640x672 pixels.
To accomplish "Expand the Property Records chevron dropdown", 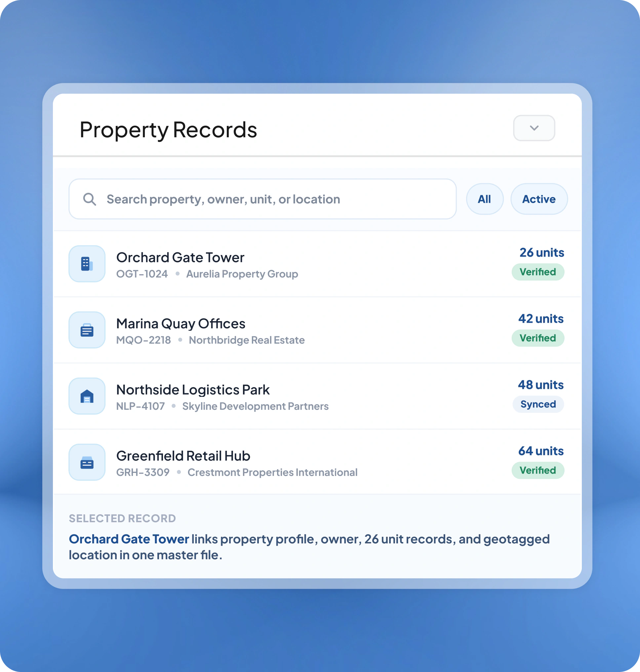I will [x=534, y=128].
